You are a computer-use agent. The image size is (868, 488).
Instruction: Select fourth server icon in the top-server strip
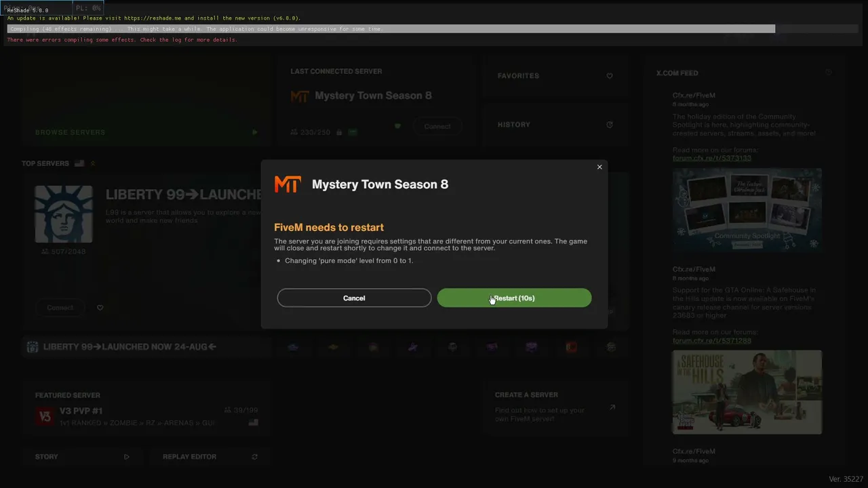[413, 347]
